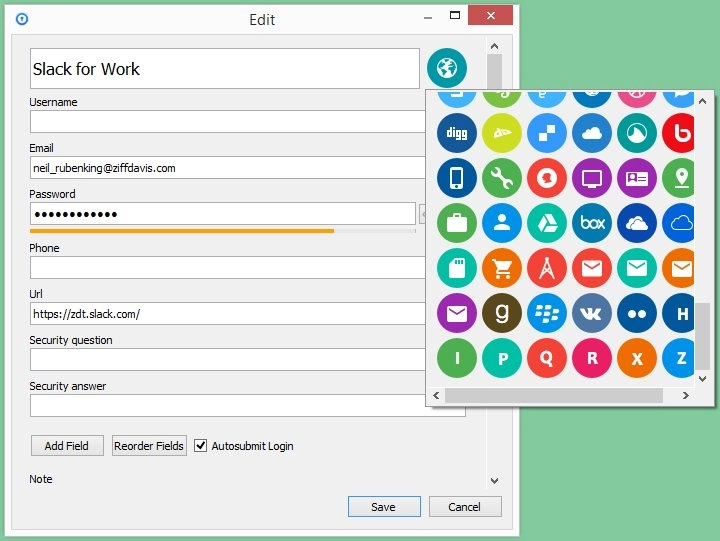Viewport: 720px width, 541px height.
Task: Focus the Password field
Action: pyautogui.click(x=223, y=214)
